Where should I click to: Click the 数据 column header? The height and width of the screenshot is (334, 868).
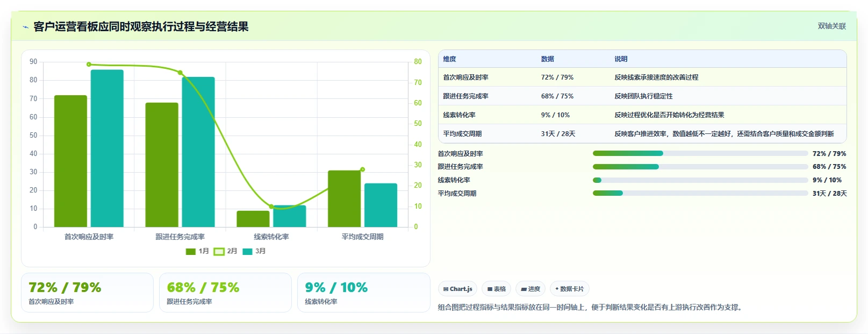point(547,59)
